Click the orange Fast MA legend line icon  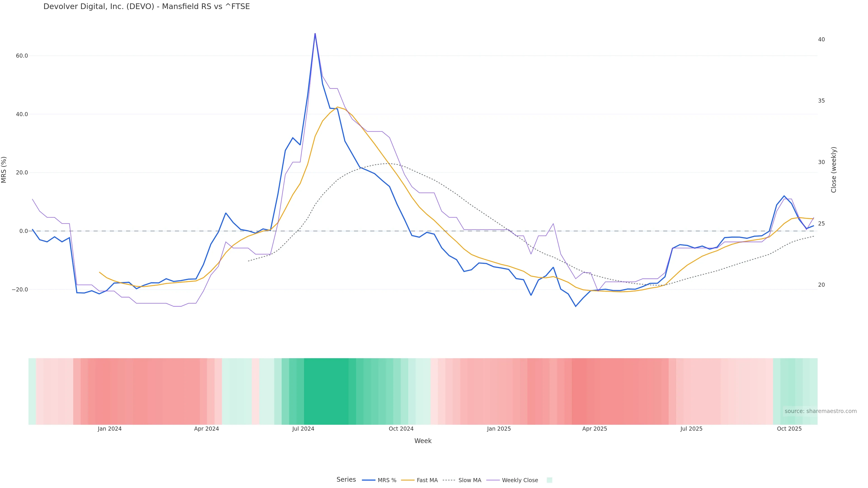[408, 480]
